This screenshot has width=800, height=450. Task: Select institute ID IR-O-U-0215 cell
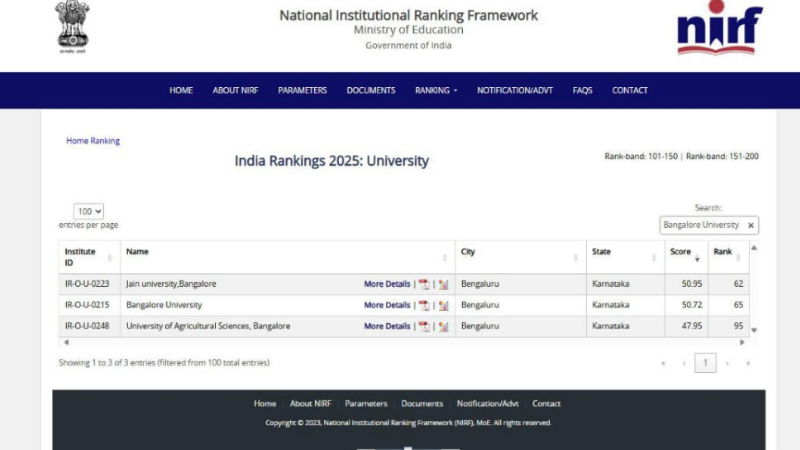click(x=87, y=305)
